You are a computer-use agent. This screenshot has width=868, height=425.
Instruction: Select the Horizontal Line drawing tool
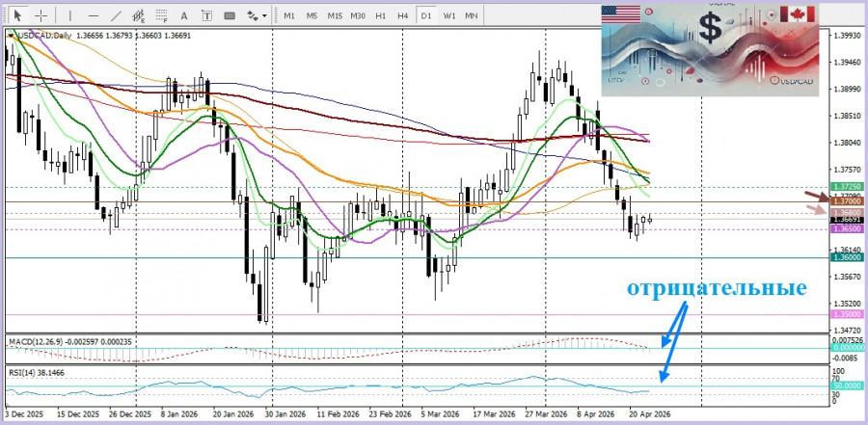tap(93, 15)
